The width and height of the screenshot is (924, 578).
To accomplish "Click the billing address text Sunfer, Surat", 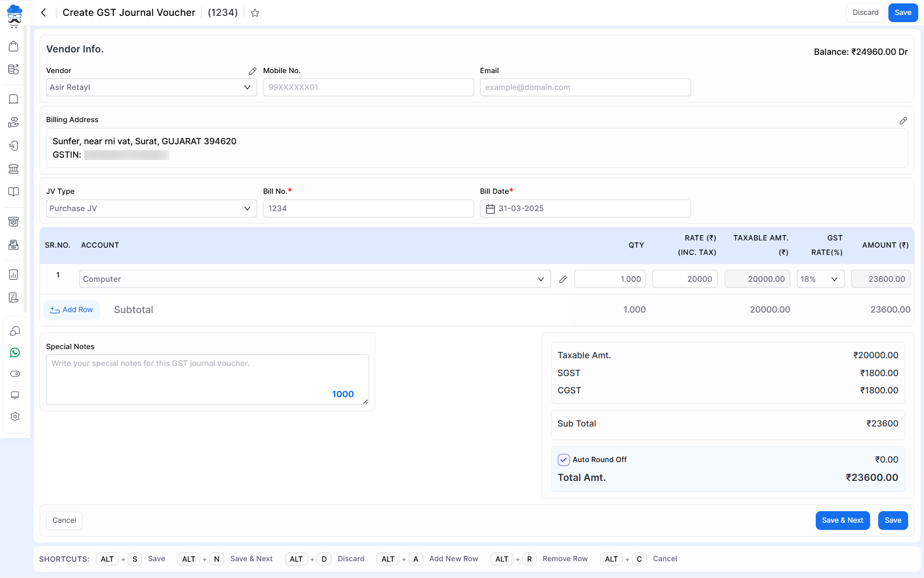I will [144, 141].
